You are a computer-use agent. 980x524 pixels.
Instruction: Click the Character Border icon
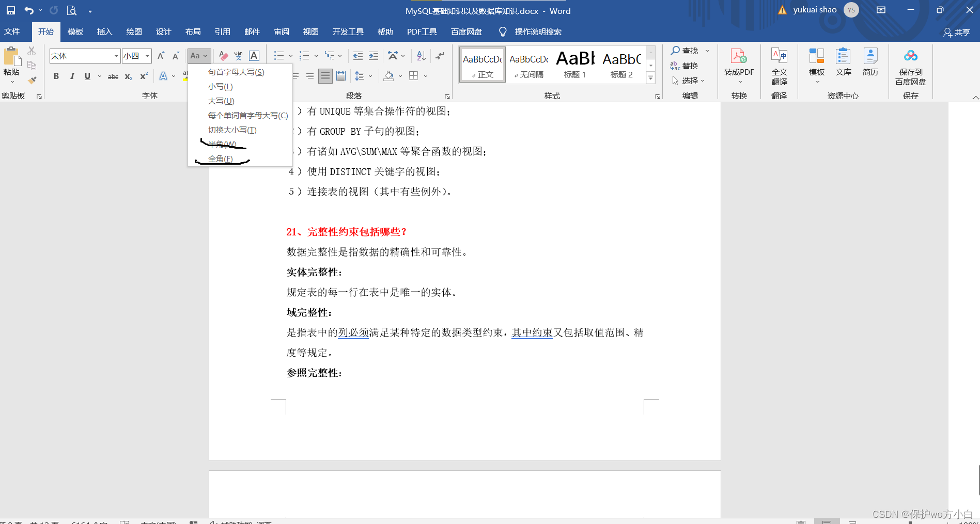pyautogui.click(x=254, y=56)
